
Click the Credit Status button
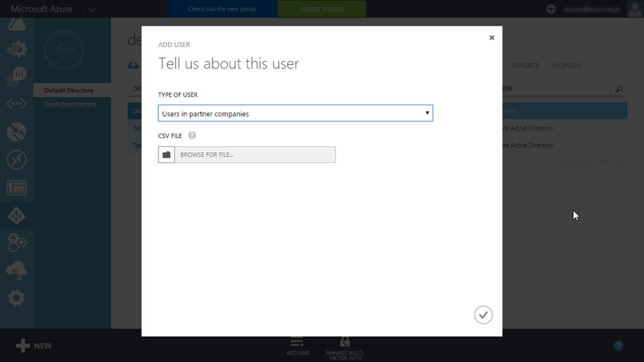pos(321,9)
